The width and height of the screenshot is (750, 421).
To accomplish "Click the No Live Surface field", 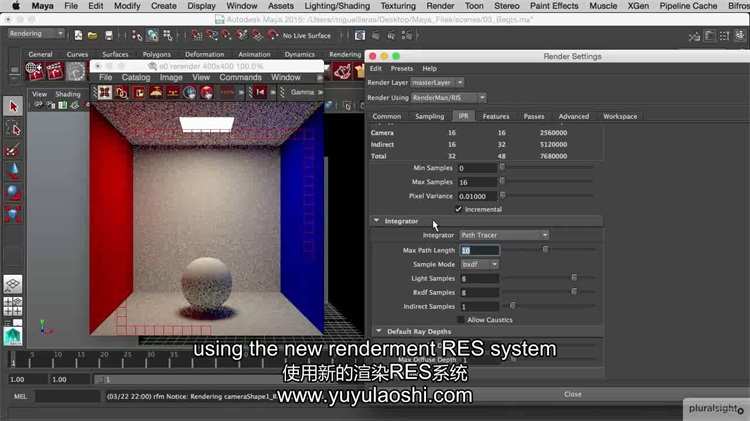I will (306, 35).
